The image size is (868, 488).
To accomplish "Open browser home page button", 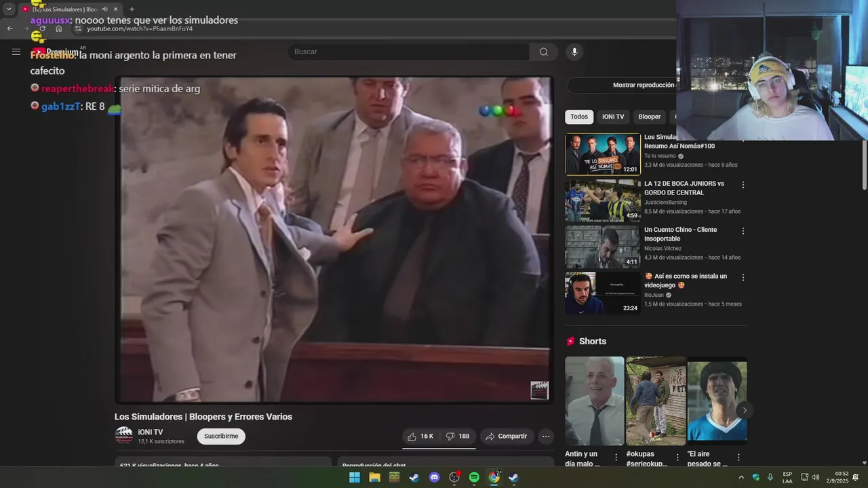I will click(x=59, y=28).
